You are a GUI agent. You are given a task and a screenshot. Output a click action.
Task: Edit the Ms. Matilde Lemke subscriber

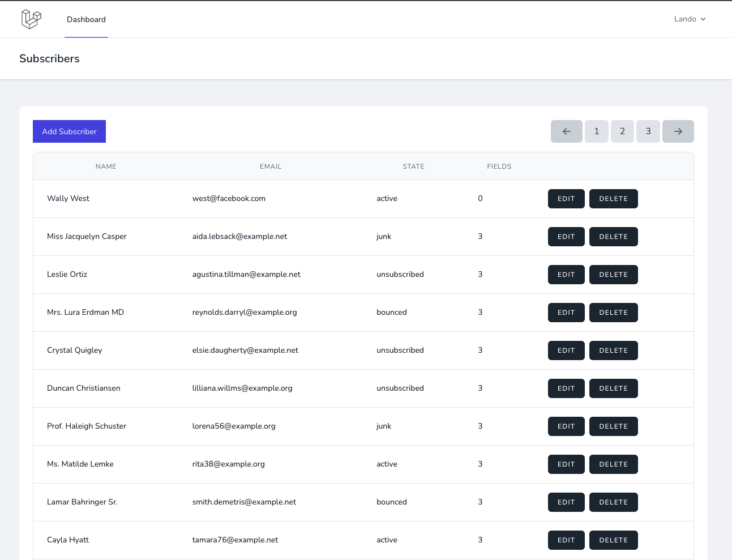[x=566, y=464]
